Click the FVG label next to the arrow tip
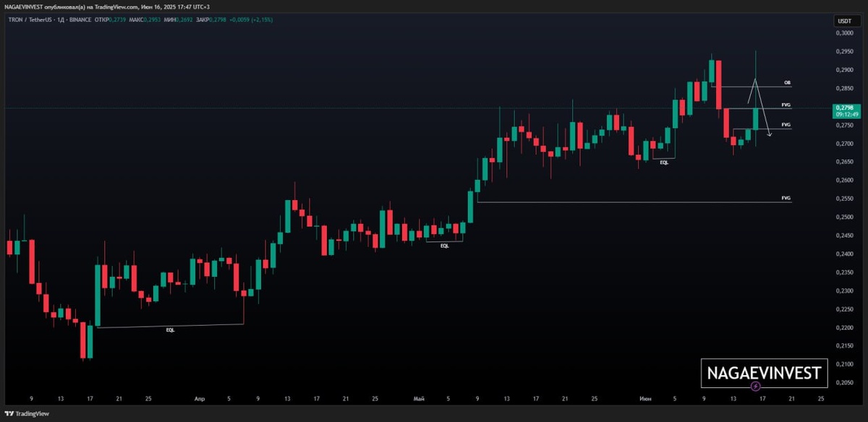The height and width of the screenshot is (422, 868). [786, 124]
